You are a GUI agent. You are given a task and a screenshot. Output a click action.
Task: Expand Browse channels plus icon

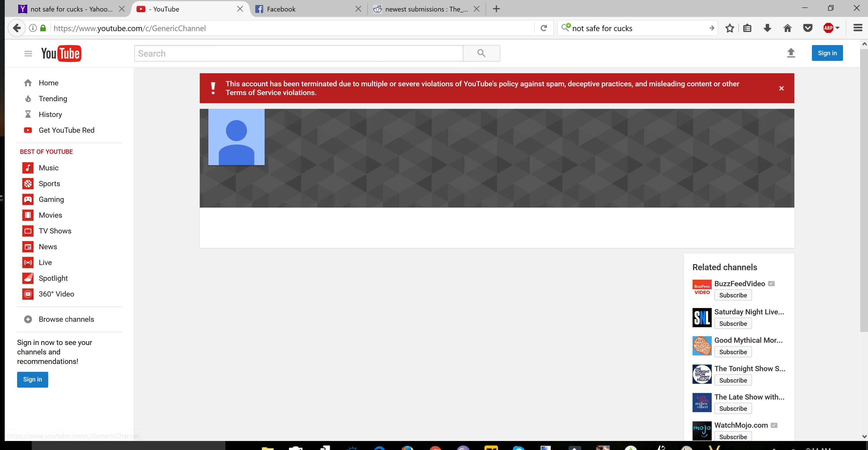coord(28,319)
